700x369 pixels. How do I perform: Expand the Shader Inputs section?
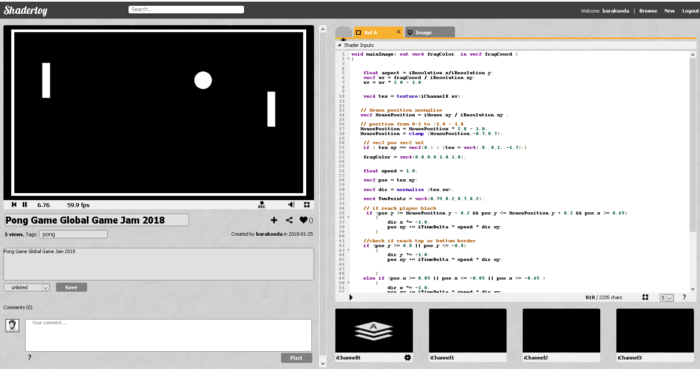coord(356,45)
